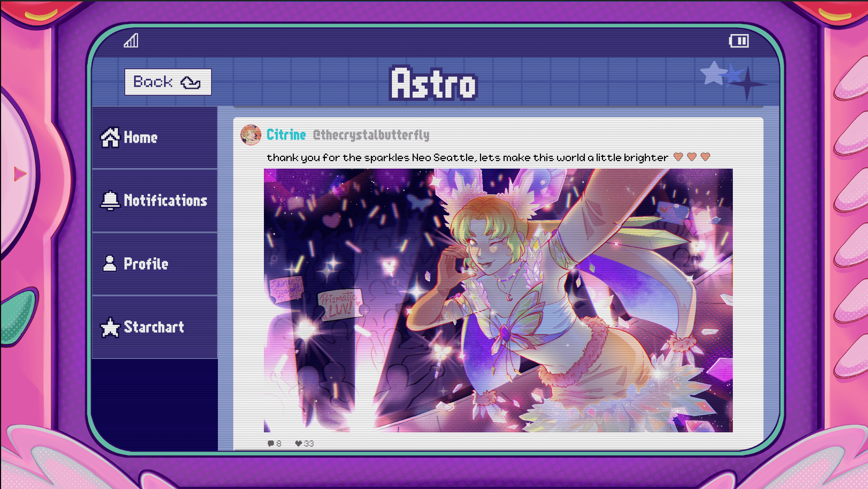Open the post's concert image

(x=498, y=300)
